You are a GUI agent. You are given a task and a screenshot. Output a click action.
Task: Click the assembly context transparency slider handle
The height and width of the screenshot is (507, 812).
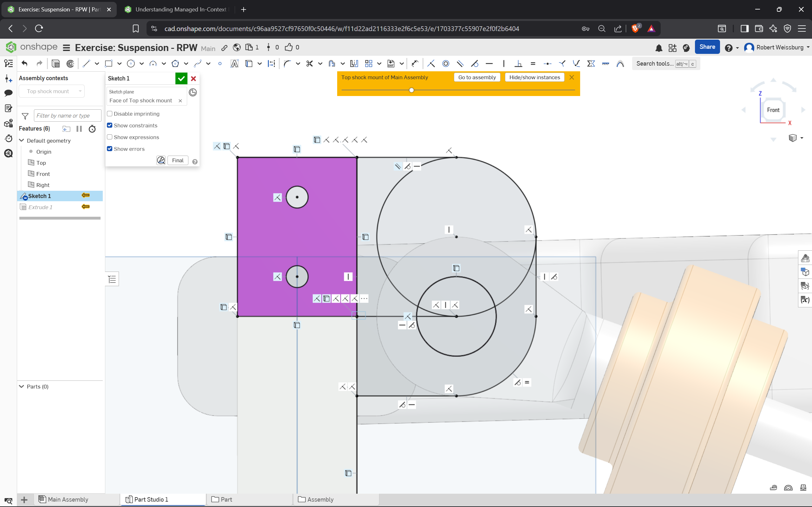411,90
